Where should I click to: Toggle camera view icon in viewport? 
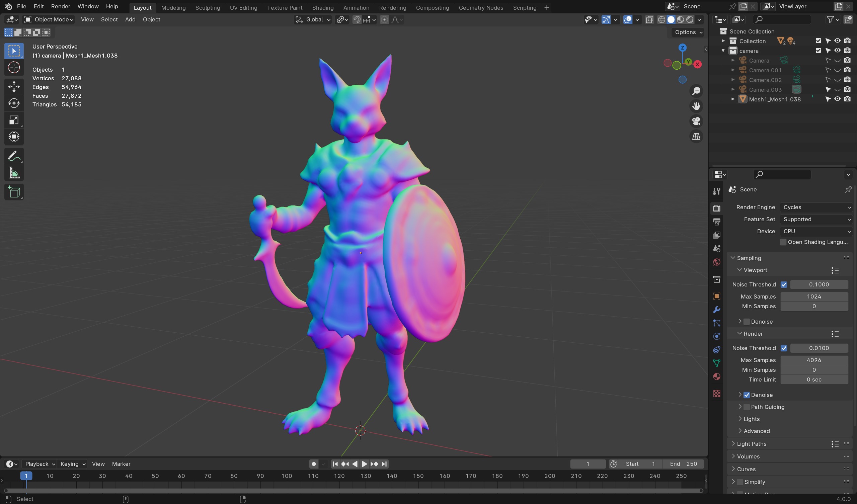click(x=696, y=121)
